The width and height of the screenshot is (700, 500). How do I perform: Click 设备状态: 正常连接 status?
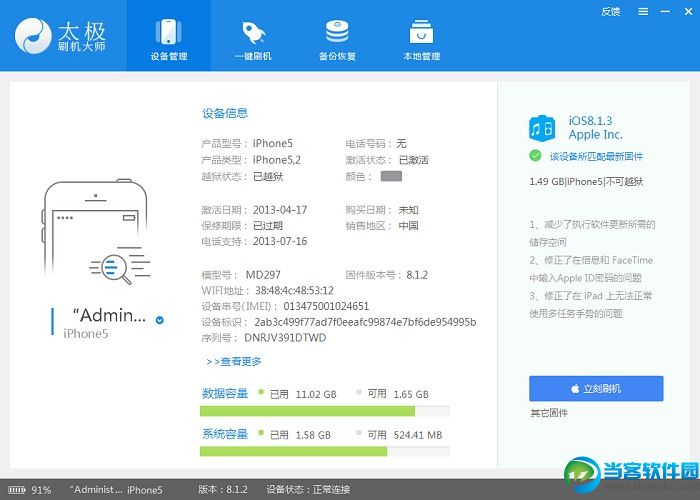pos(308,490)
